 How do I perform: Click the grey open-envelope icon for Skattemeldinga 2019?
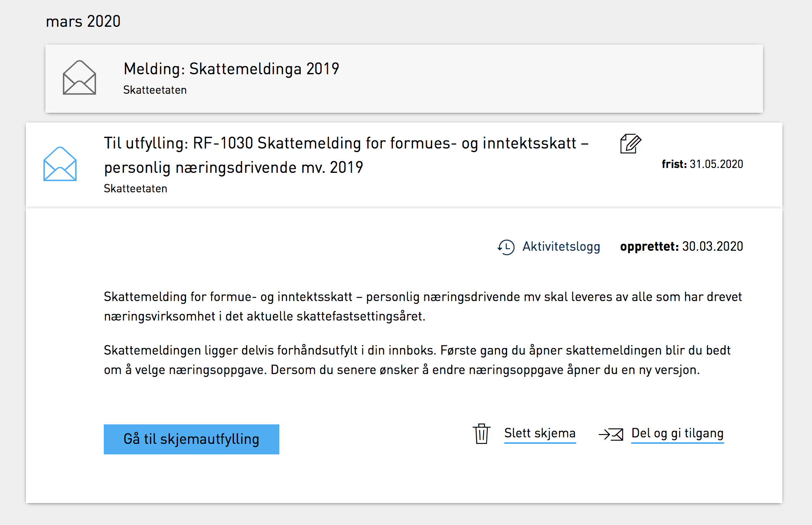coord(79,77)
